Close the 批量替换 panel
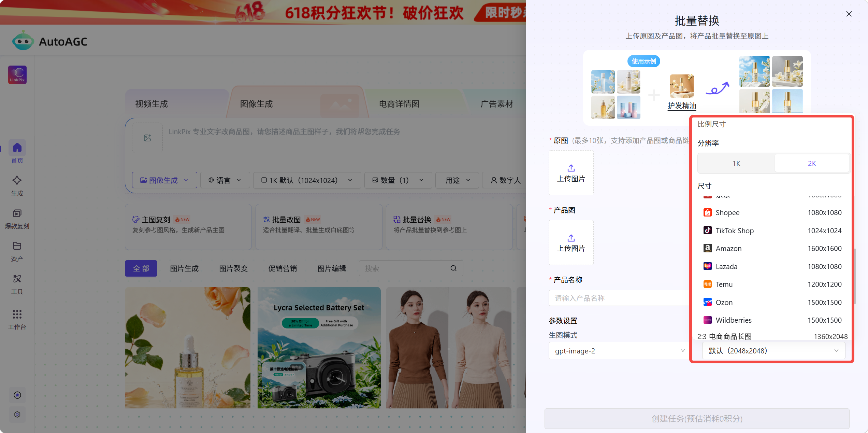Image resolution: width=868 pixels, height=433 pixels. 849,14
